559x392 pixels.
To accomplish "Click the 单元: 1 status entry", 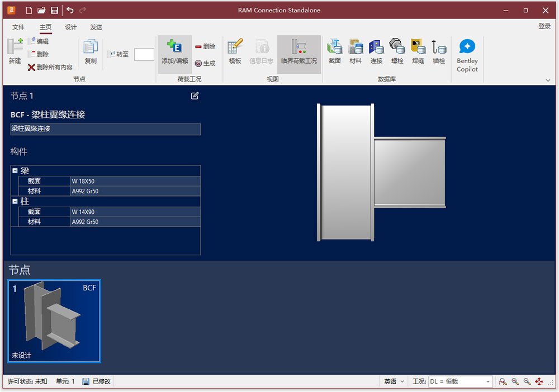I will click(65, 381).
